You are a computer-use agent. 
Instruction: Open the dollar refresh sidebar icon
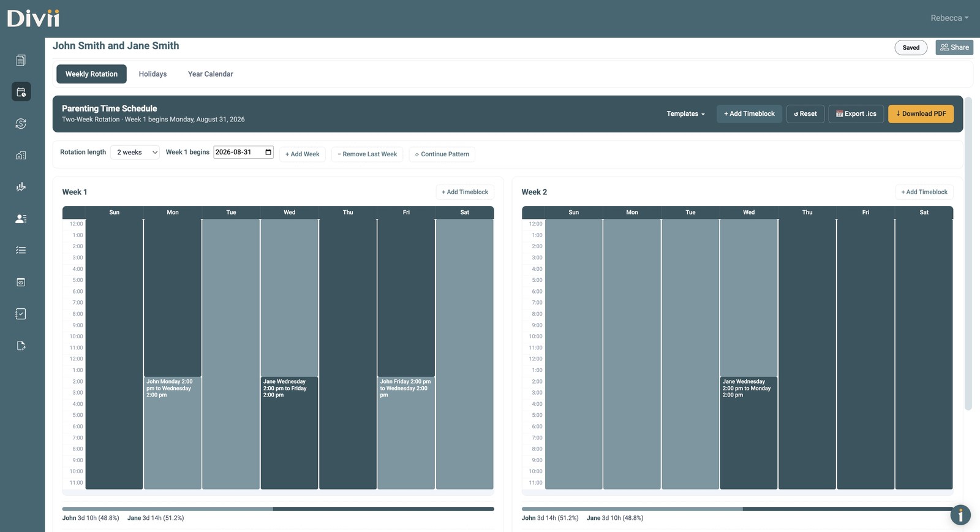pyautogui.click(x=21, y=124)
